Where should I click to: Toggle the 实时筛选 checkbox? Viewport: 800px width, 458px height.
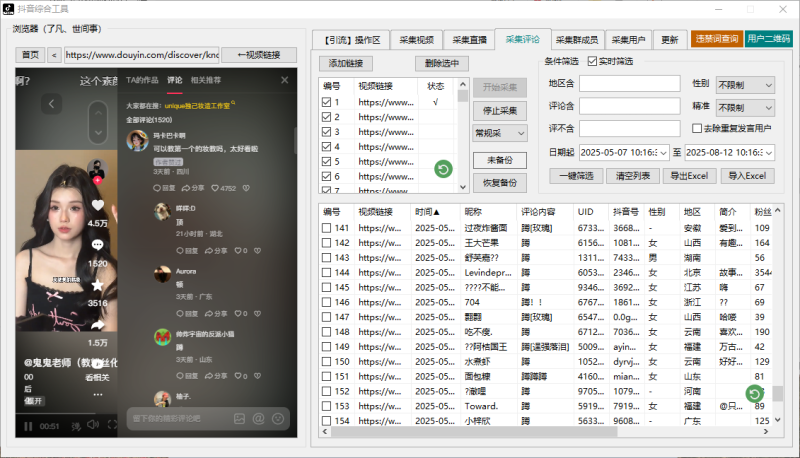[593, 62]
